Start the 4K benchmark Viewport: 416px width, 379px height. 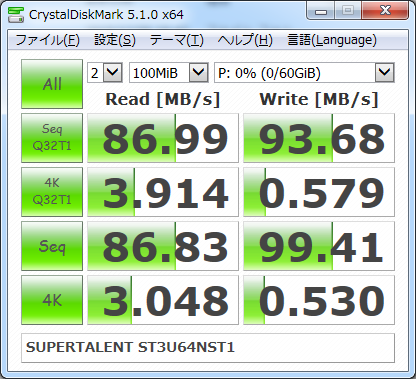click(x=52, y=300)
